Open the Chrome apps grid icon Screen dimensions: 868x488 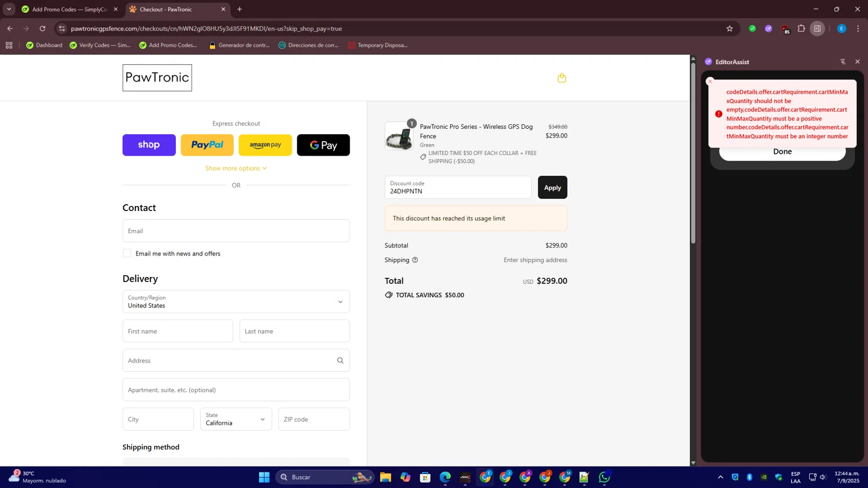pyautogui.click(x=9, y=45)
